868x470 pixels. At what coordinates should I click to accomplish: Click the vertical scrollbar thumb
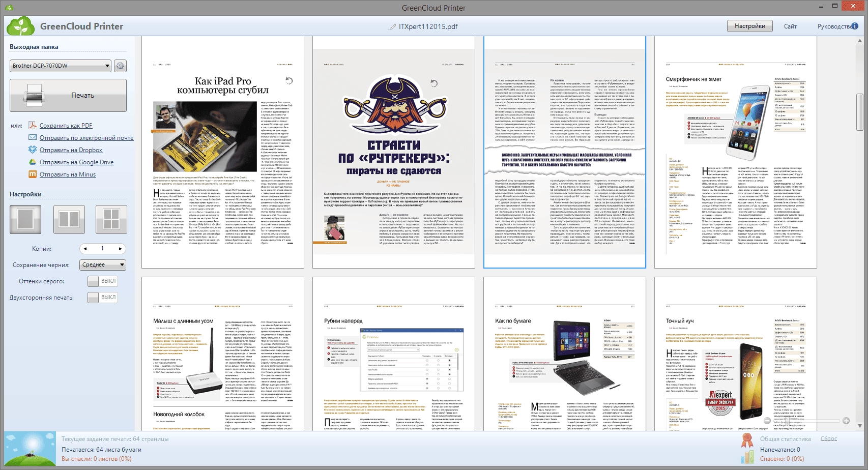(x=860, y=112)
